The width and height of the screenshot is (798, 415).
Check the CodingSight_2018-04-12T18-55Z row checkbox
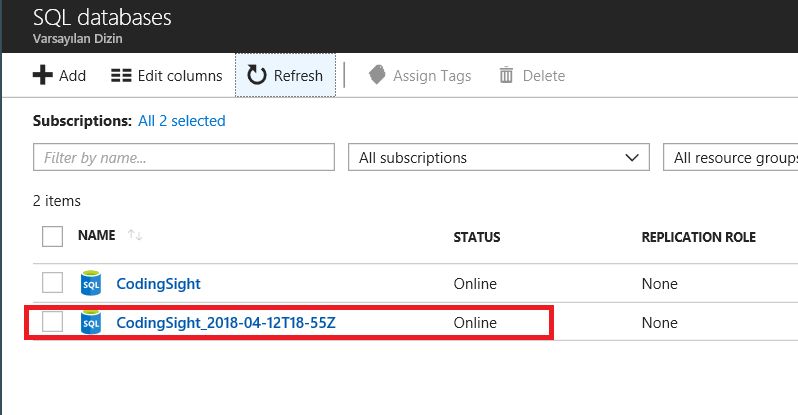click(52, 321)
